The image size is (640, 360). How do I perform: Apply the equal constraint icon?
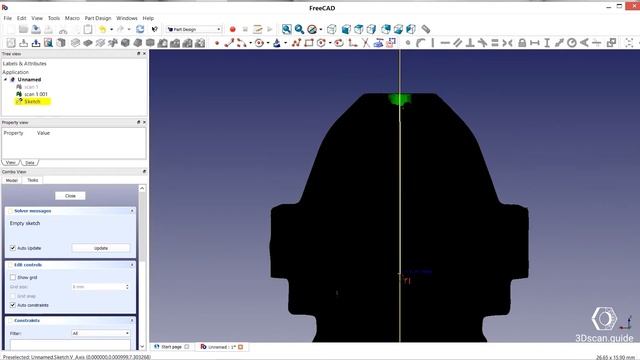pyautogui.click(x=495, y=42)
